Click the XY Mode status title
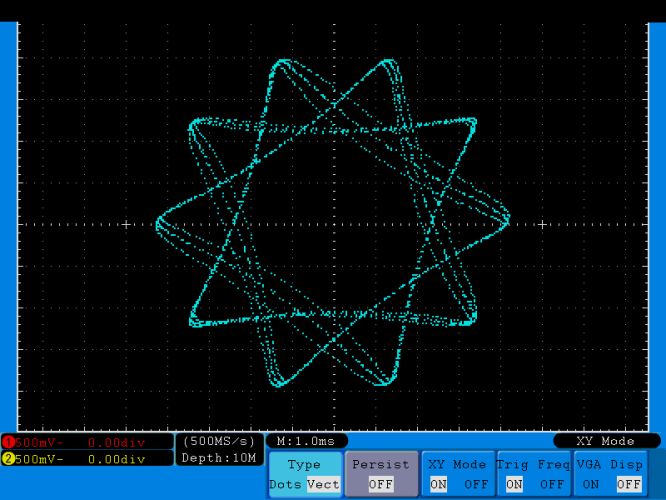This screenshot has height=500, width=666. click(605, 441)
